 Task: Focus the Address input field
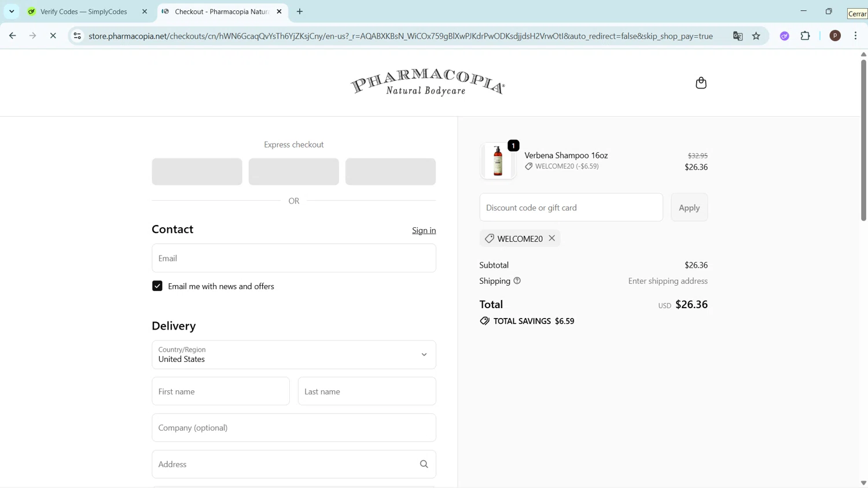coord(294,464)
